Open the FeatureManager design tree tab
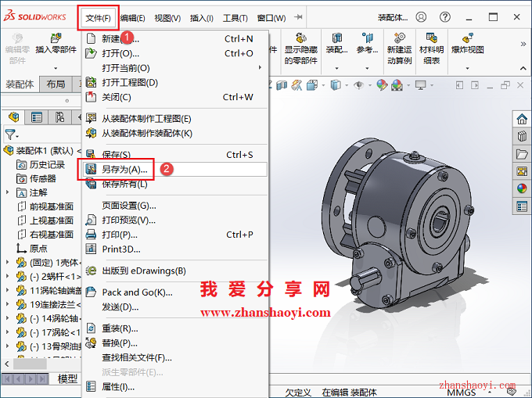Viewport: 532px width, 398px height. coord(13,117)
